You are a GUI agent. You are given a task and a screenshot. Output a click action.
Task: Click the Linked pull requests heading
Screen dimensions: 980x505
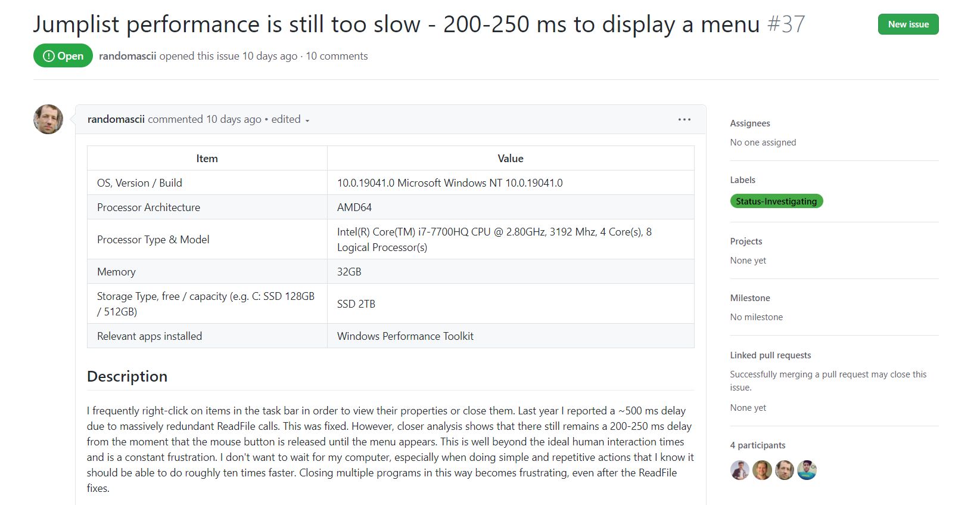coord(770,355)
